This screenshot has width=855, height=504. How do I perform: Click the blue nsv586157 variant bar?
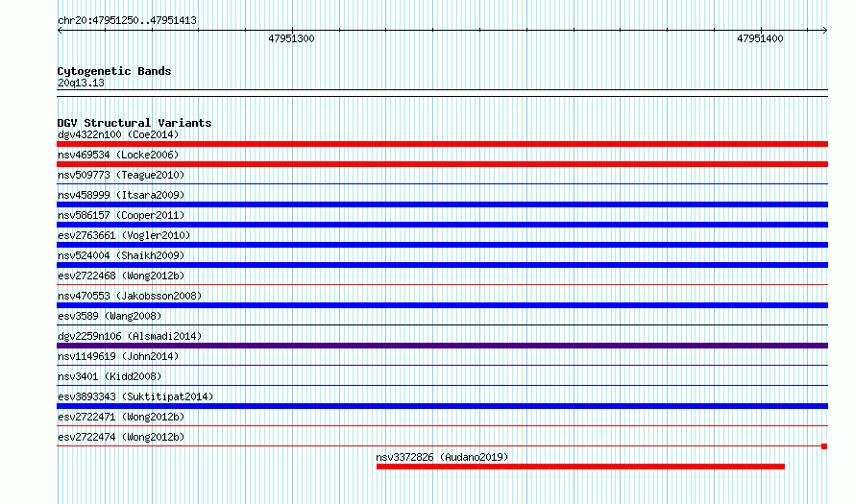pos(442,225)
